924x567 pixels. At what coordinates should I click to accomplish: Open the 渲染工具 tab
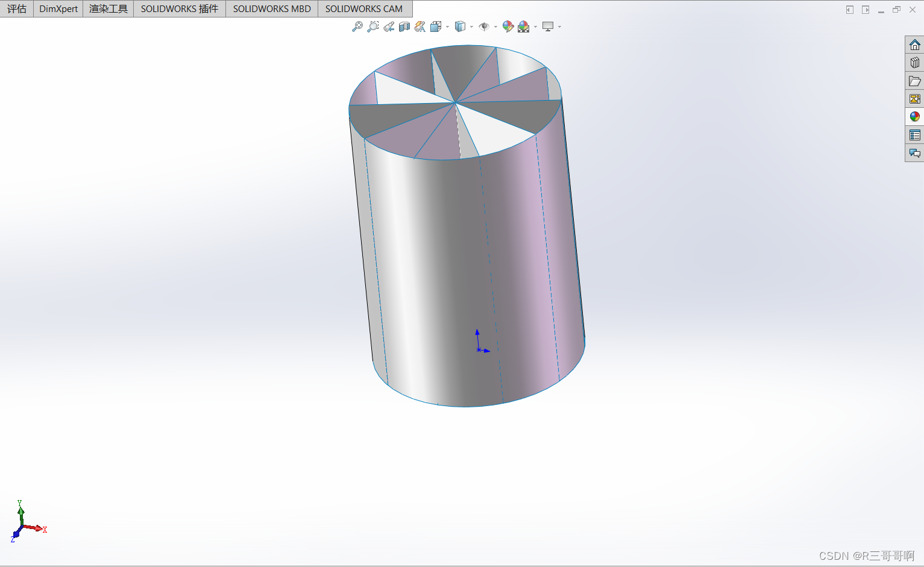pyautogui.click(x=108, y=8)
